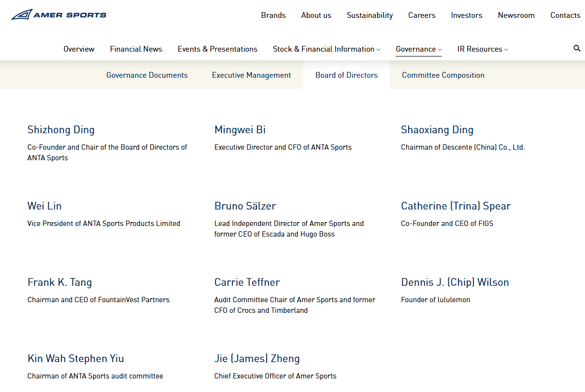Open the Brands menu item
The image size is (585, 392).
pos(273,15)
